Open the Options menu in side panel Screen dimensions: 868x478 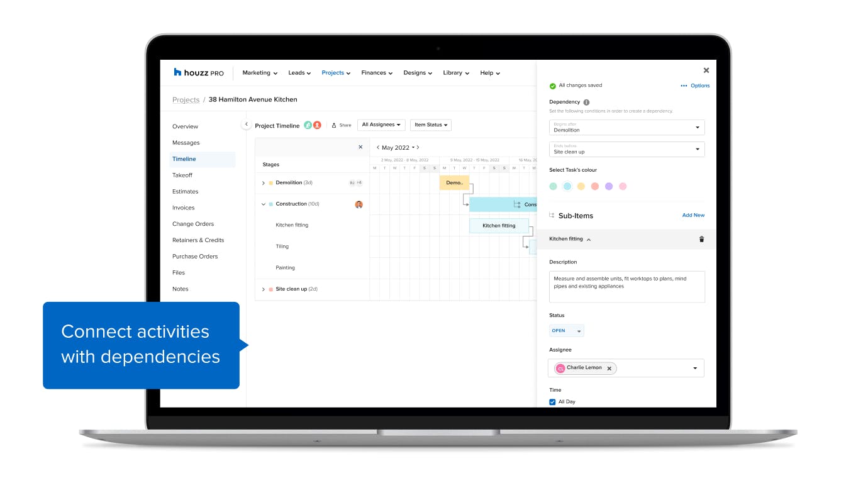coord(695,86)
